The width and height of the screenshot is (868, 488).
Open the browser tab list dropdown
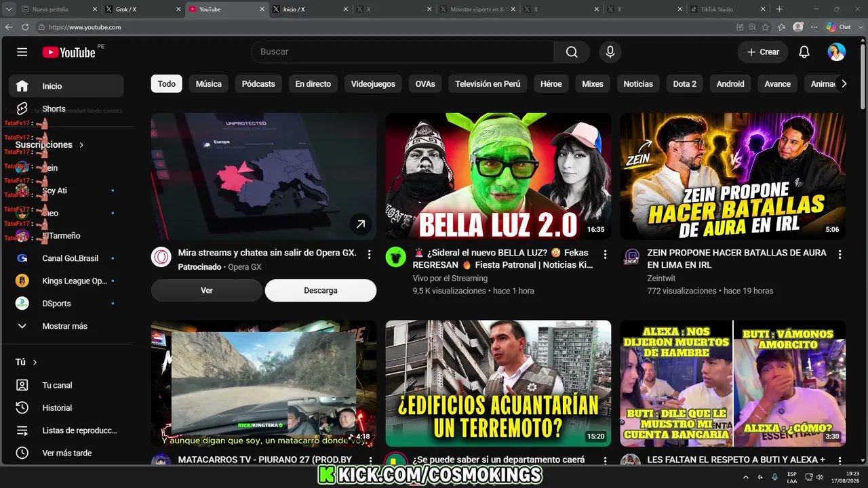9,9
